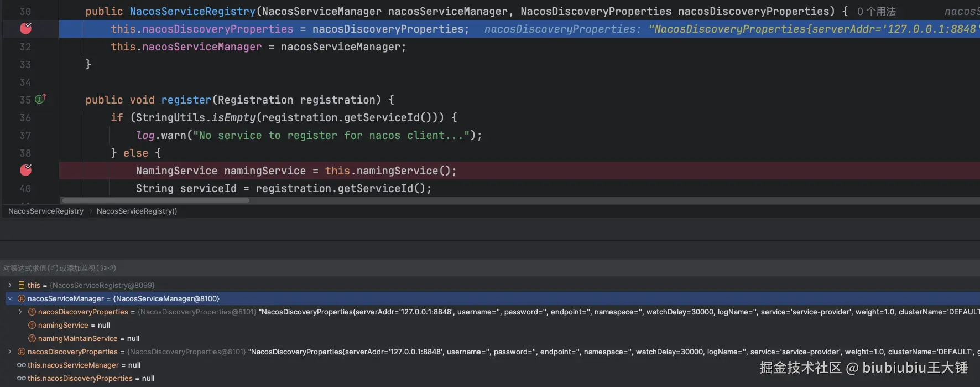Click the 'this' object icon in variables

click(x=22, y=285)
